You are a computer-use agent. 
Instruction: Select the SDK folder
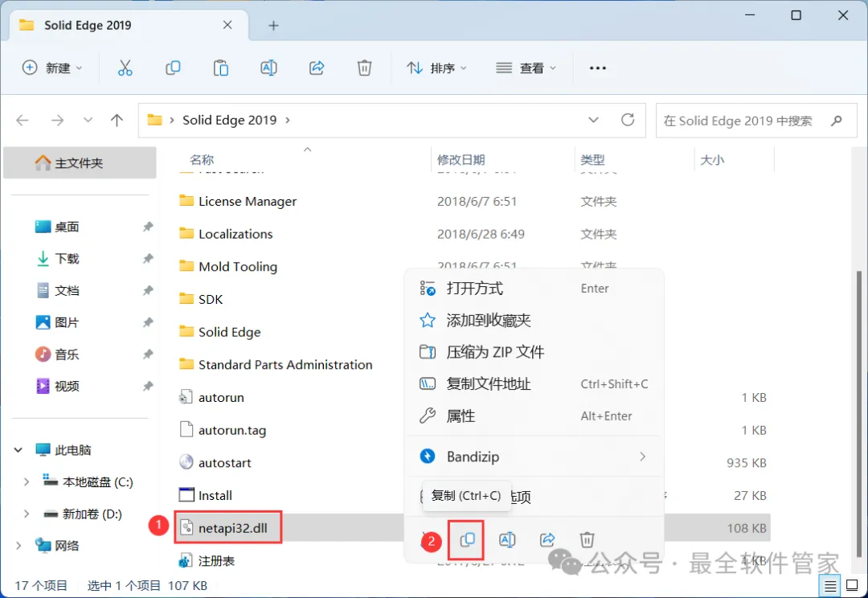click(x=211, y=299)
